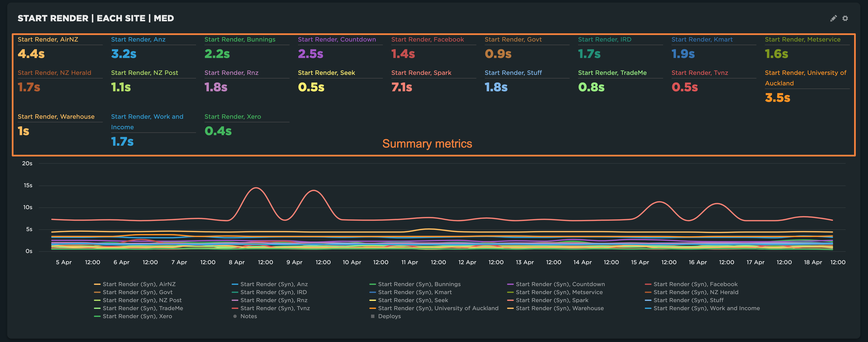868x342 pixels.
Task: Click the pencil edit chart icon
Action: tap(833, 19)
